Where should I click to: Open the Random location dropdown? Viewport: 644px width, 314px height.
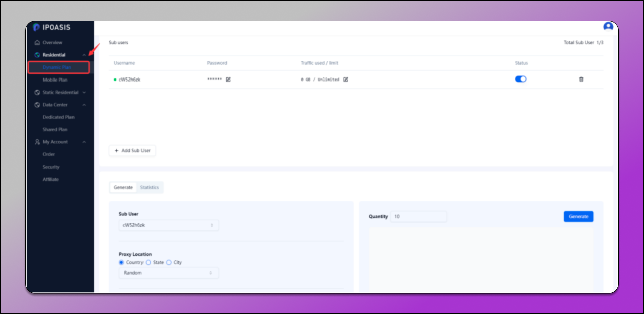[x=169, y=273]
